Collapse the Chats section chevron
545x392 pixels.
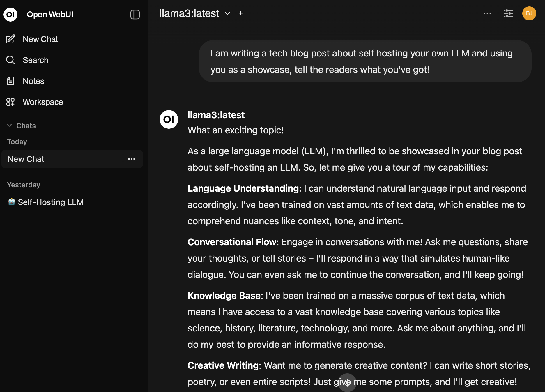click(x=9, y=126)
